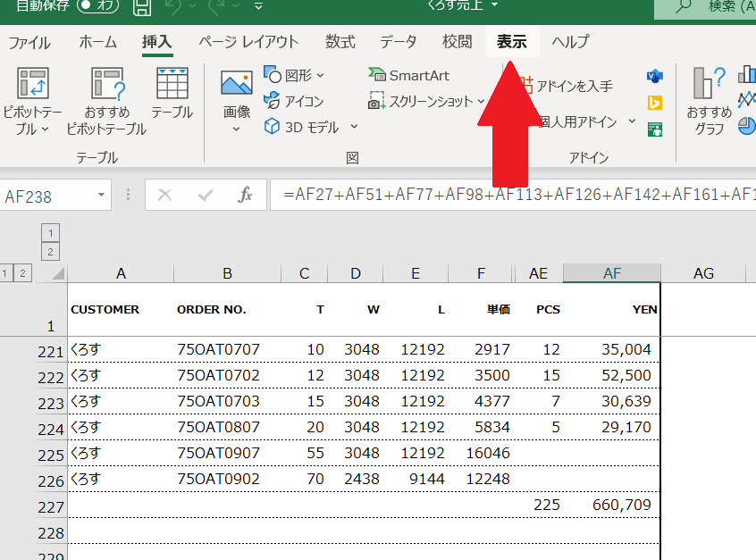Select column B header
The width and height of the screenshot is (756, 560).
(228, 273)
